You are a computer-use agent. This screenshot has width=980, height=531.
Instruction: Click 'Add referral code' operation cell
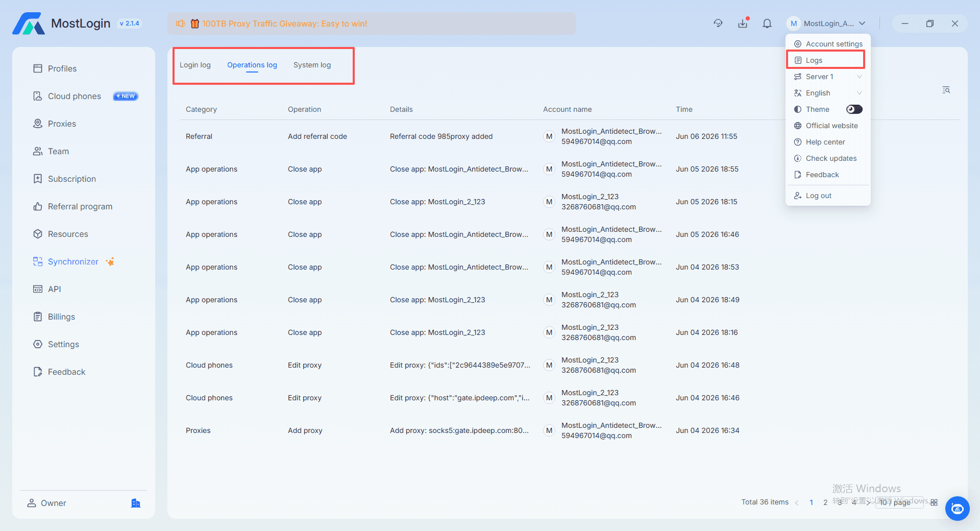(x=317, y=136)
